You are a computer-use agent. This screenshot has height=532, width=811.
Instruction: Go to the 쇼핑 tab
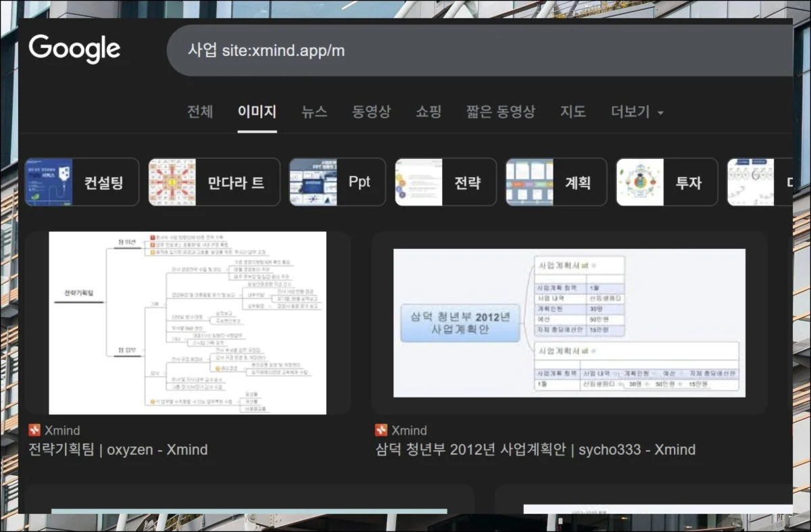(x=428, y=112)
